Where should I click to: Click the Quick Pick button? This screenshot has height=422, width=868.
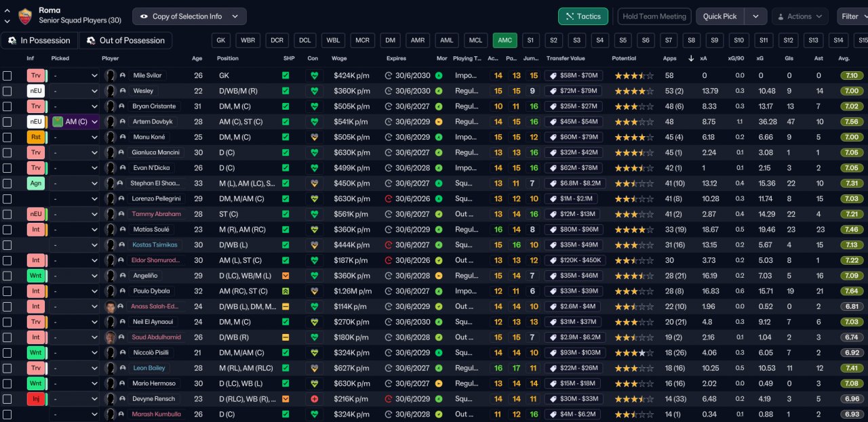[720, 16]
